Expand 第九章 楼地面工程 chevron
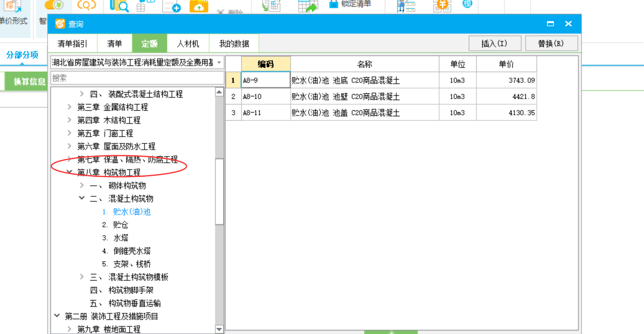The image size is (644, 334). (69, 329)
